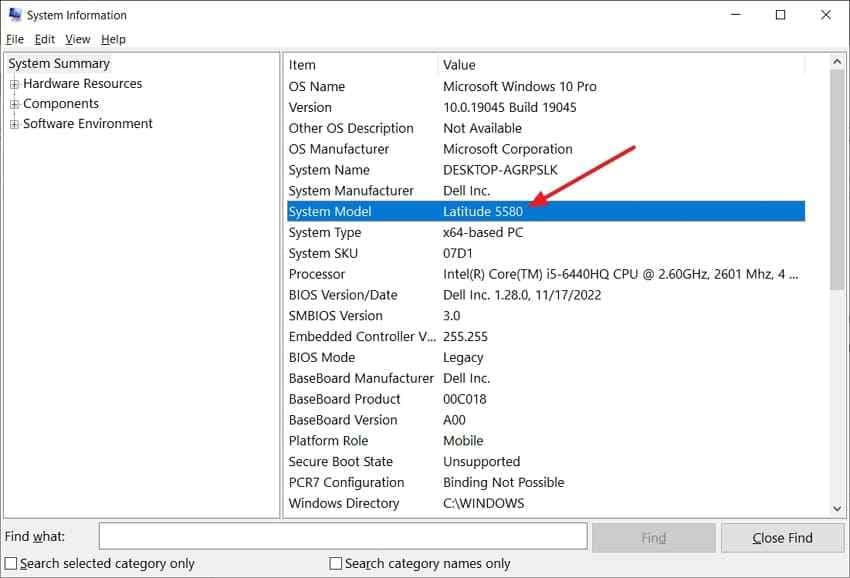Select the Windows Directory row

546,503
